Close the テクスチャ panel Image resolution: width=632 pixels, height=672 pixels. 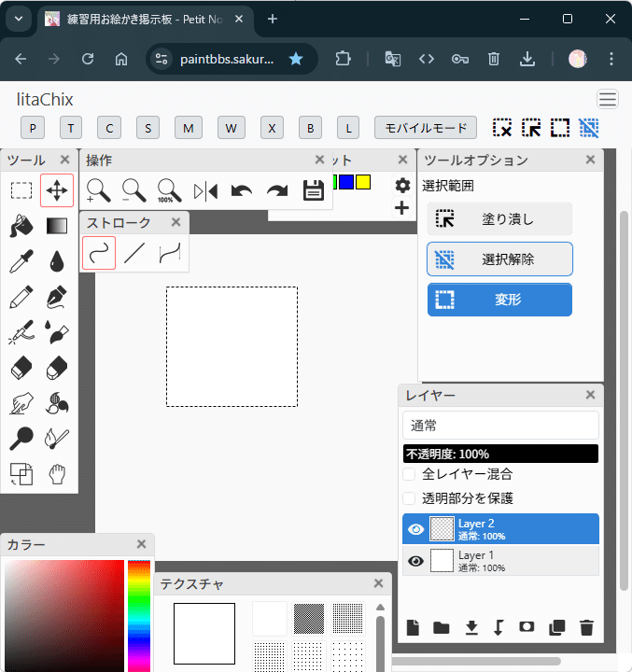[x=378, y=583]
